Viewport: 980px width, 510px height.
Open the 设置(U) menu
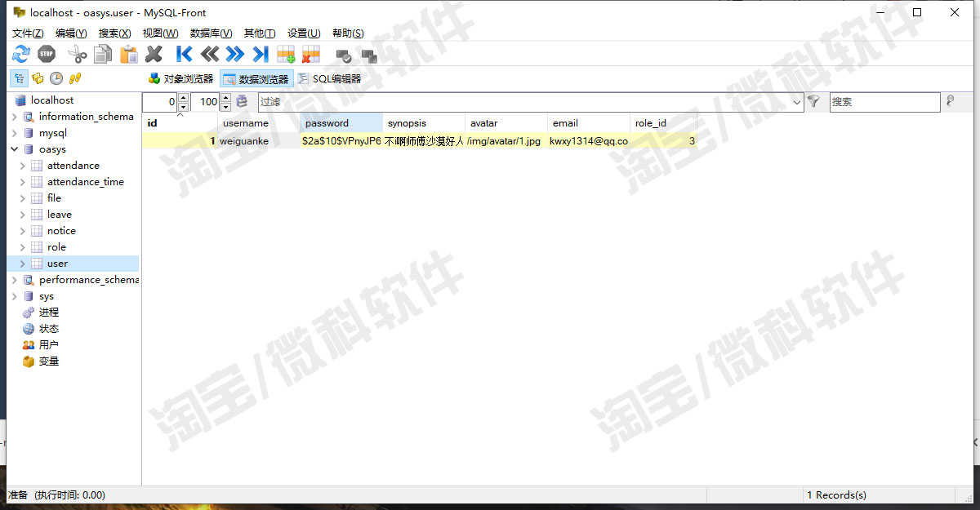click(x=304, y=33)
